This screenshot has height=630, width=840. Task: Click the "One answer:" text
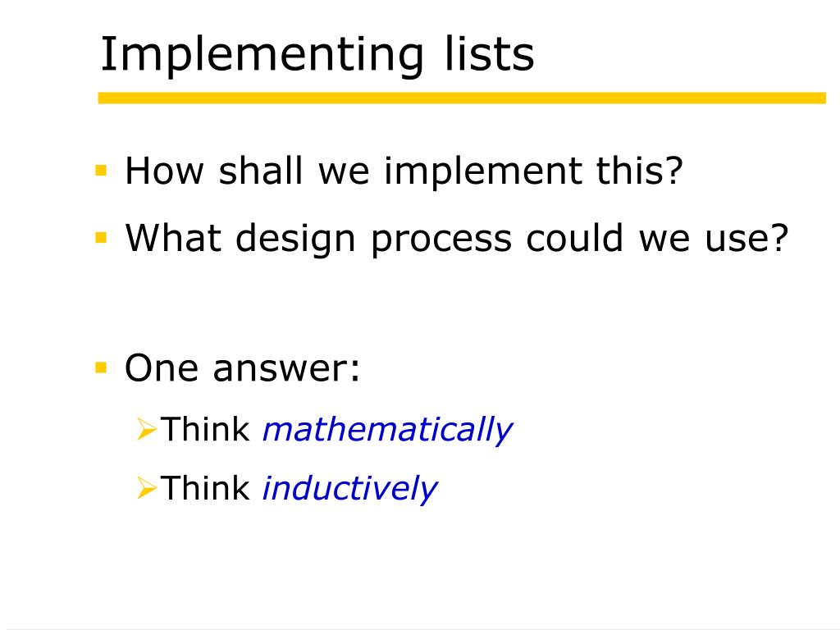[243, 368]
